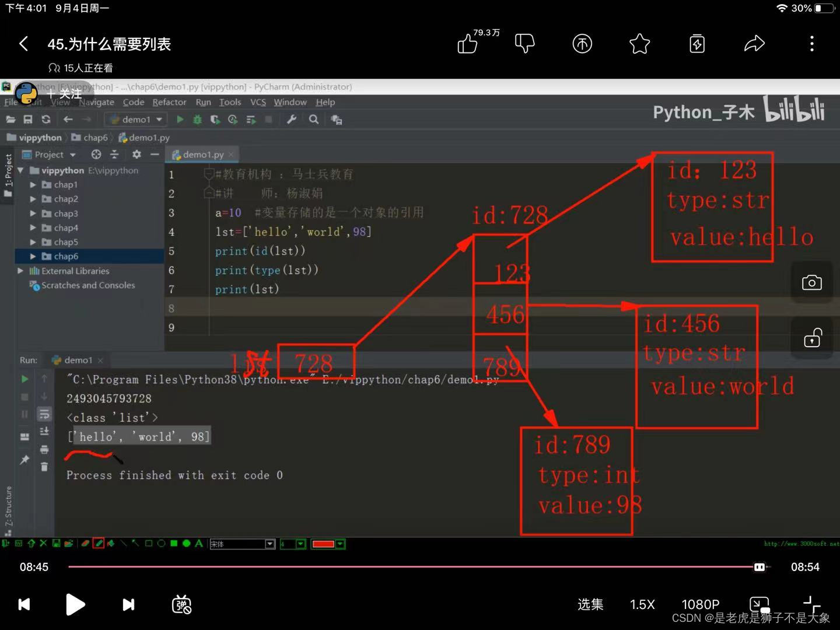Like the video with thumbs up
This screenshot has width=840, height=630.
point(467,44)
